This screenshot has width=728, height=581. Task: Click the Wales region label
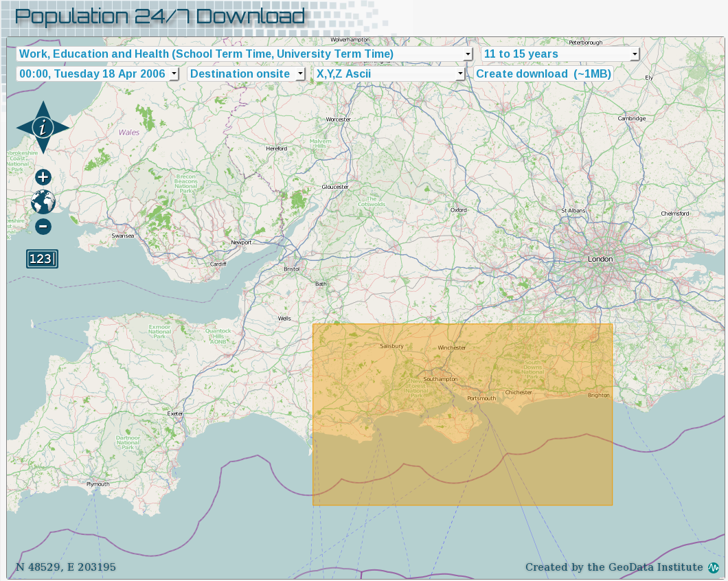pos(129,133)
